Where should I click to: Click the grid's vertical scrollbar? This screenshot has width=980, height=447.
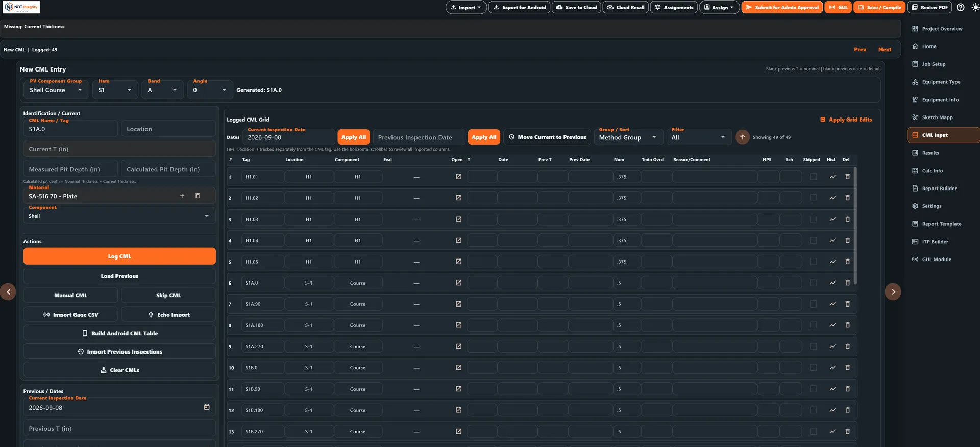tap(855, 225)
